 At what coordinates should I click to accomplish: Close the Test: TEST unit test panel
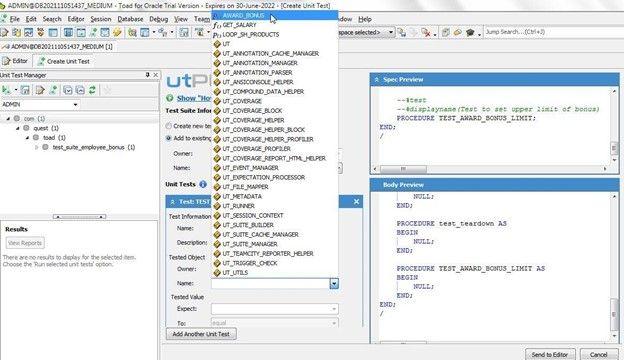point(356,202)
